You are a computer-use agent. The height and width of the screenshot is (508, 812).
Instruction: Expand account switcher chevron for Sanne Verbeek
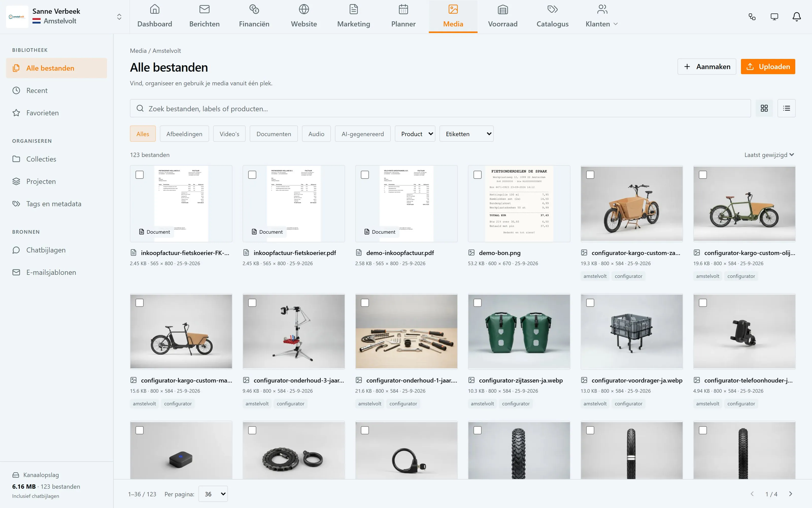point(119,17)
